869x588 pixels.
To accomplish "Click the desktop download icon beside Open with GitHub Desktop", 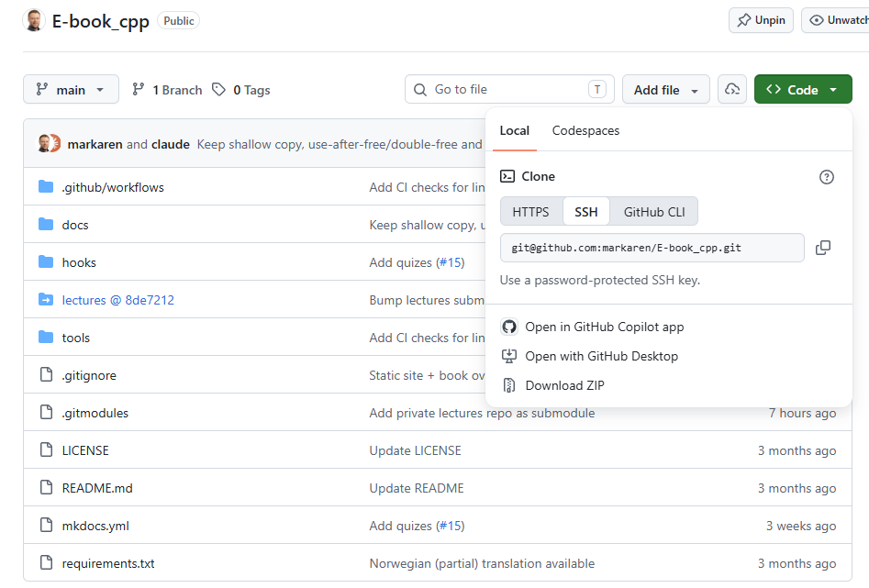I will tap(508, 356).
